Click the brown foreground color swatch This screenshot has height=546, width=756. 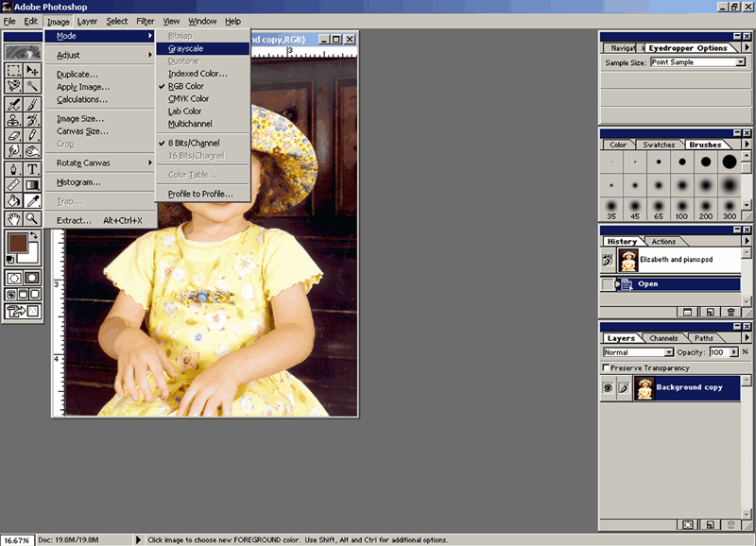[16, 244]
